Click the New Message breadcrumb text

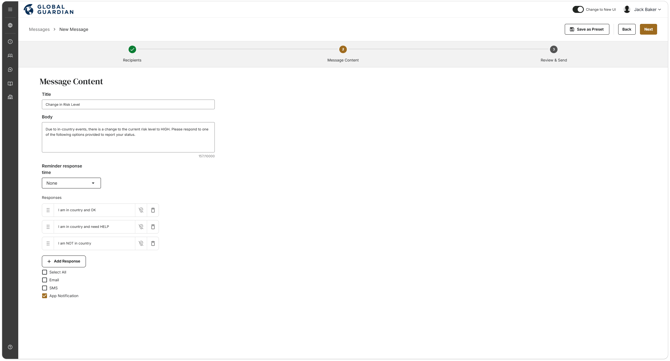point(73,29)
